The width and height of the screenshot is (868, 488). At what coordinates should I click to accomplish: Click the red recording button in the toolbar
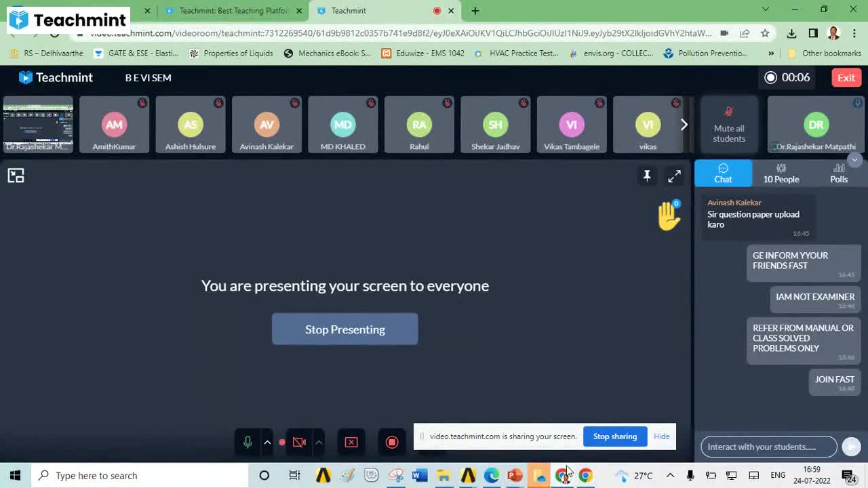tap(392, 443)
